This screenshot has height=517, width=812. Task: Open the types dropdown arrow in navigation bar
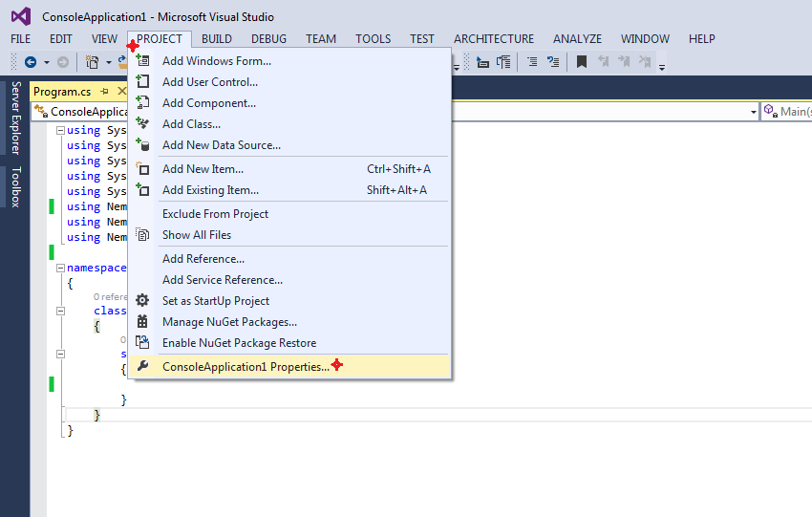[x=754, y=112]
